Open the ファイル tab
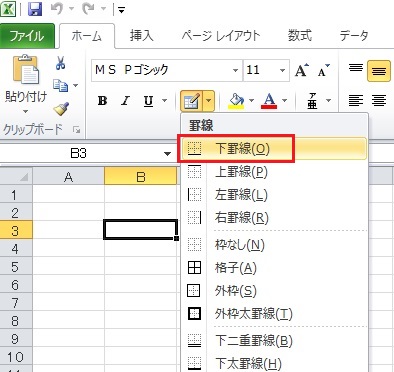 click(27, 36)
